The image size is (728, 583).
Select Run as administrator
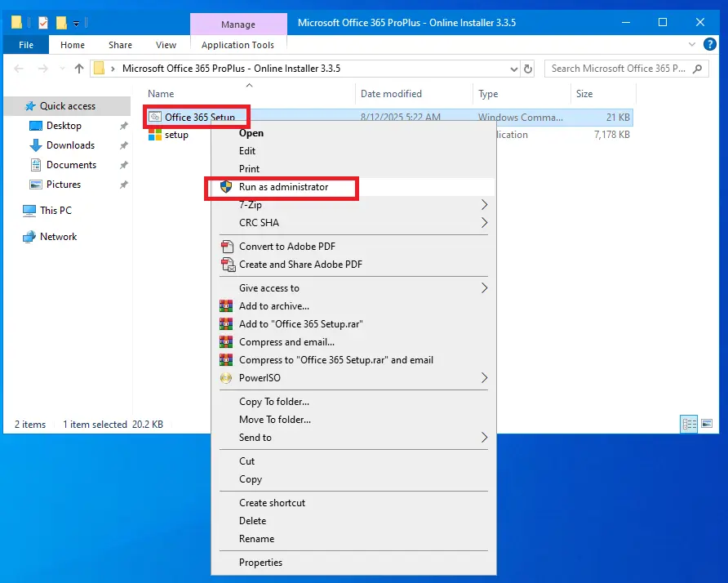pyautogui.click(x=353, y=187)
